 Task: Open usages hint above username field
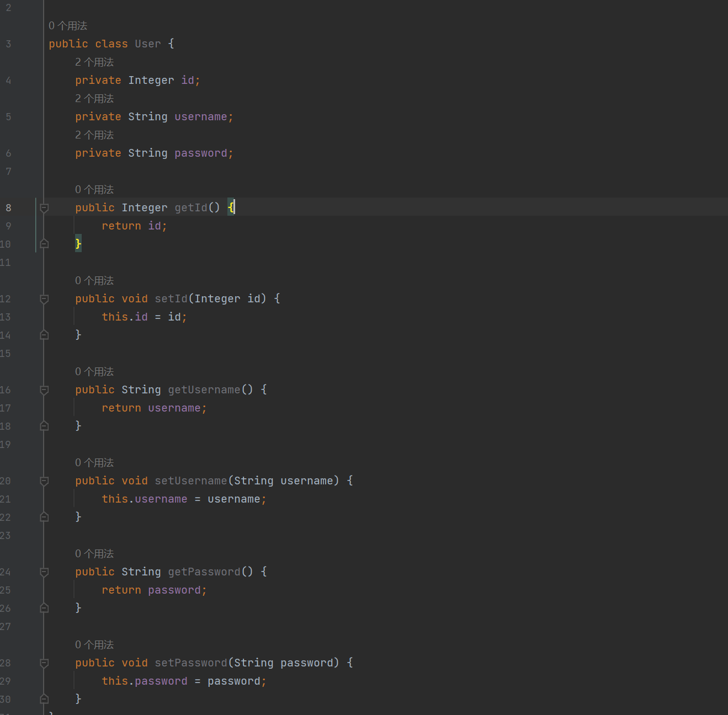[x=94, y=99]
